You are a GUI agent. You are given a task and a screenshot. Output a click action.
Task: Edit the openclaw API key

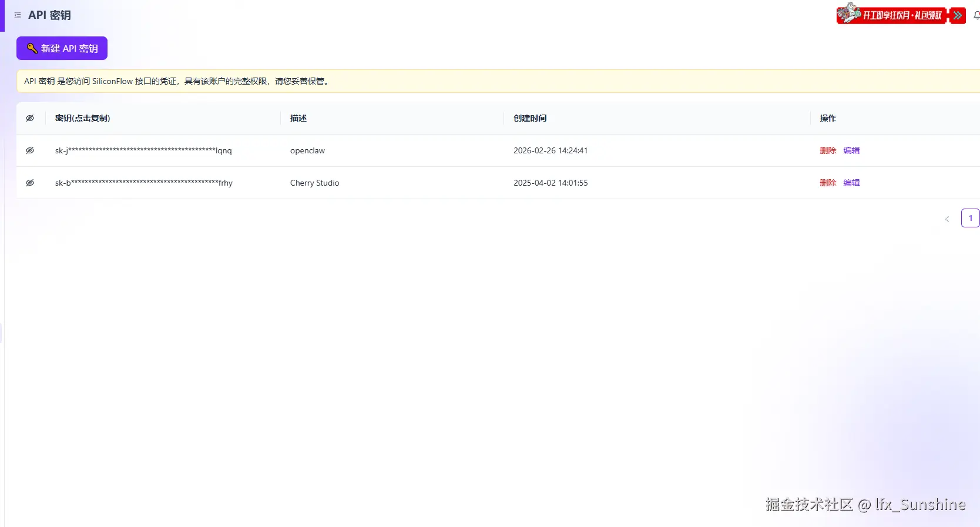click(851, 150)
